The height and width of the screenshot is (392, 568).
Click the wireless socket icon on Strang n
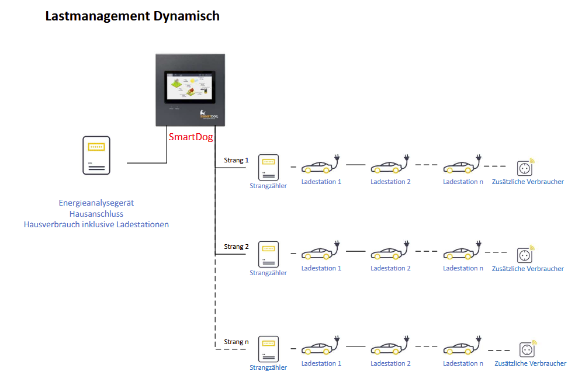(528, 349)
